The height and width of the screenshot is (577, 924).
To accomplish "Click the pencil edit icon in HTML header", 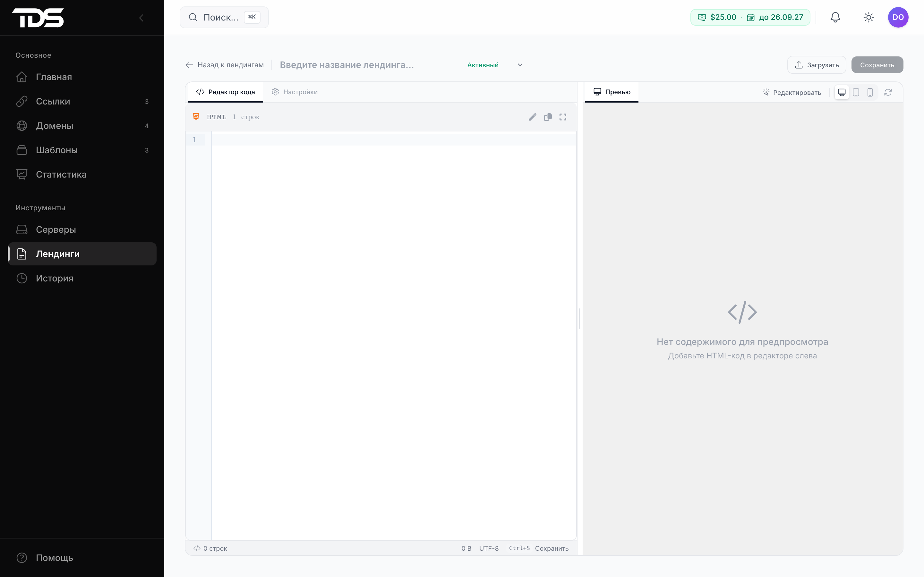I will (x=532, y=117).
